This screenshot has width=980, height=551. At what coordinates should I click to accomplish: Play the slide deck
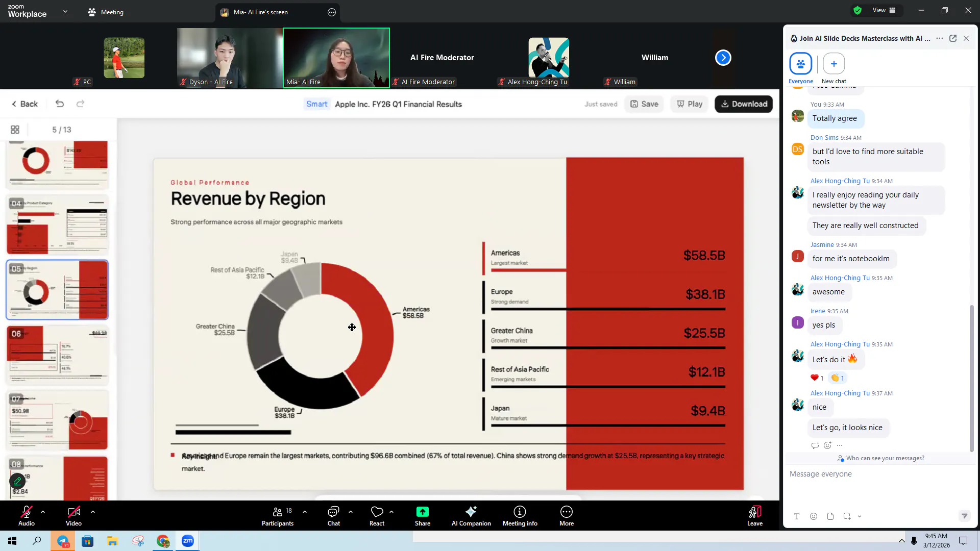[690, 104]
